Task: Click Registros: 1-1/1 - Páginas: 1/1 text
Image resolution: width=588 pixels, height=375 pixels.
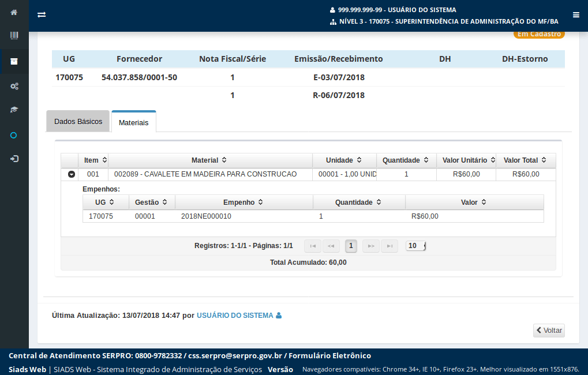Action: point(244,246)
